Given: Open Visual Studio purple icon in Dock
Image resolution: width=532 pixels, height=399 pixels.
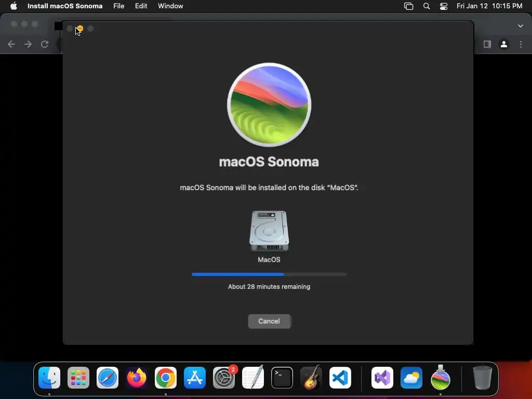Looking at the screenshot, I should pos(382,378).
